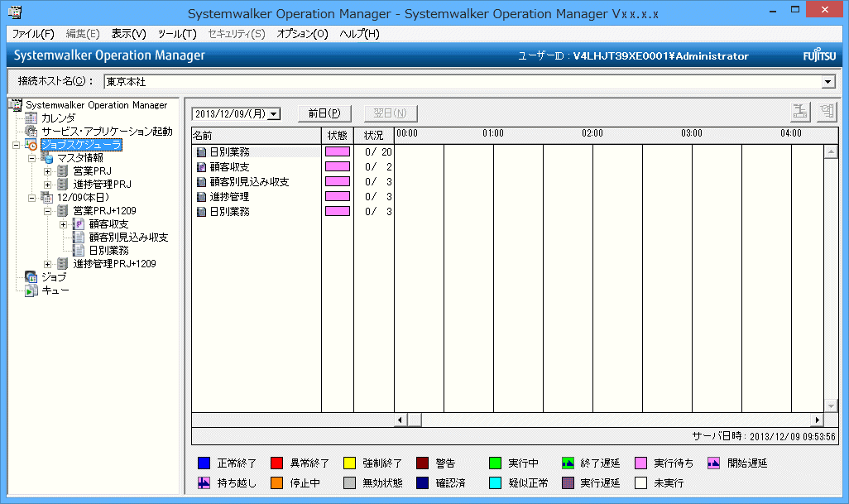Click the '03:00' time header
The image size is (849, 504).
pyautogui.click(x=692, y=133)
